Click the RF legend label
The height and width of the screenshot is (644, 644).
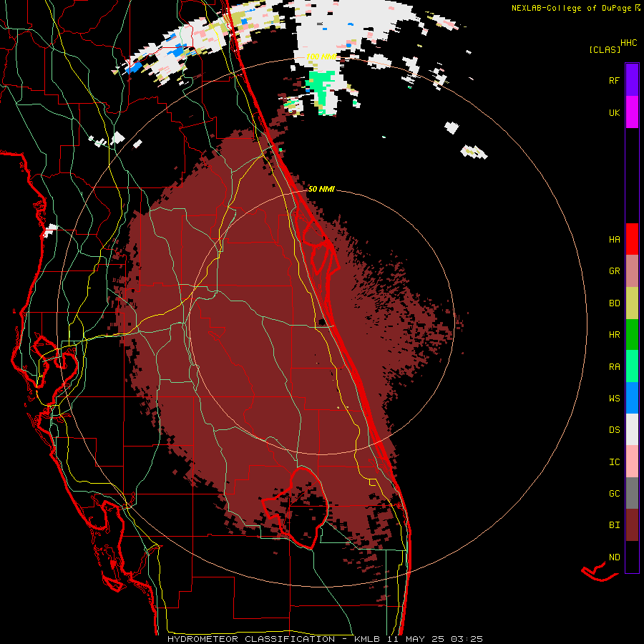(x=614, y=80)
